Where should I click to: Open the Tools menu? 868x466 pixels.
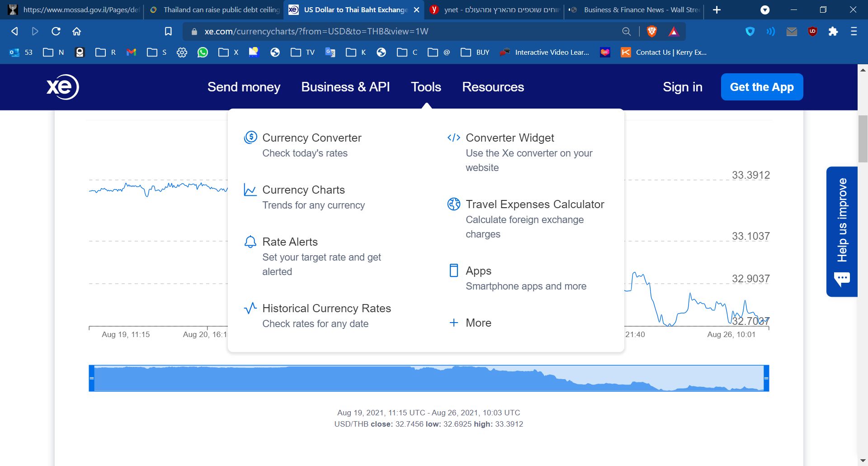pyautogui.click(x=426, y=87)
